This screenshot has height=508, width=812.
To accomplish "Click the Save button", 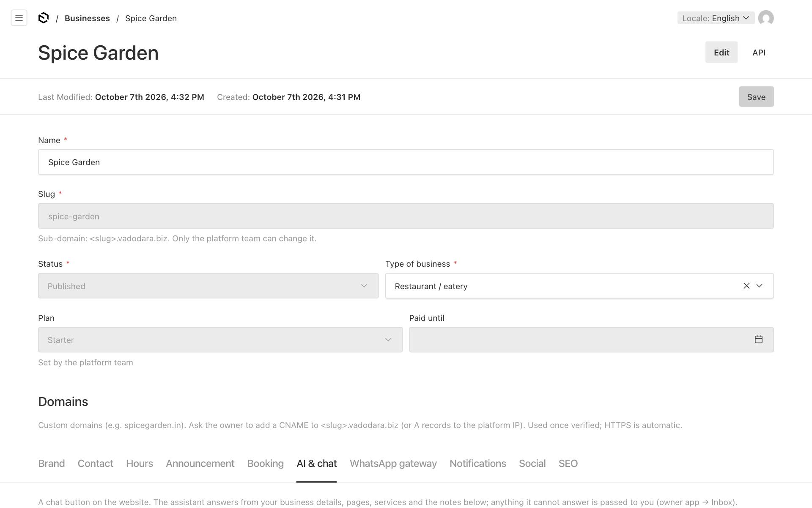I will pyautogui.click(x=756, y=97).
